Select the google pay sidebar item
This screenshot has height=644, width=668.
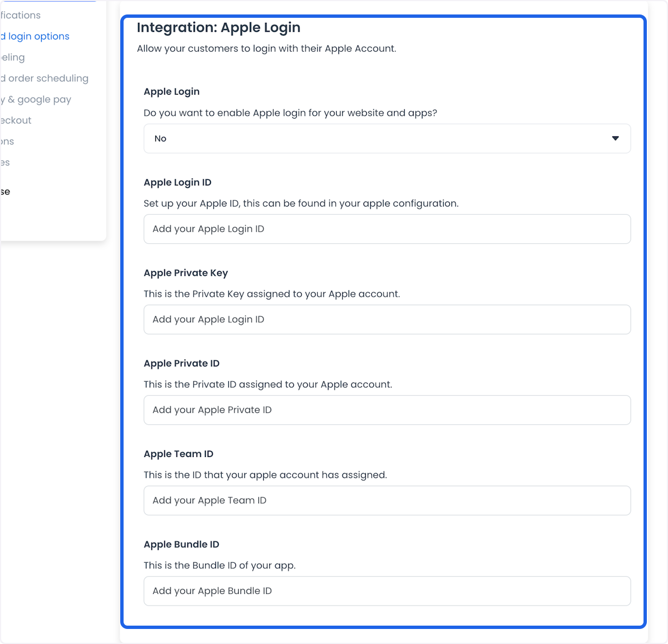click(x=36, y=100)
